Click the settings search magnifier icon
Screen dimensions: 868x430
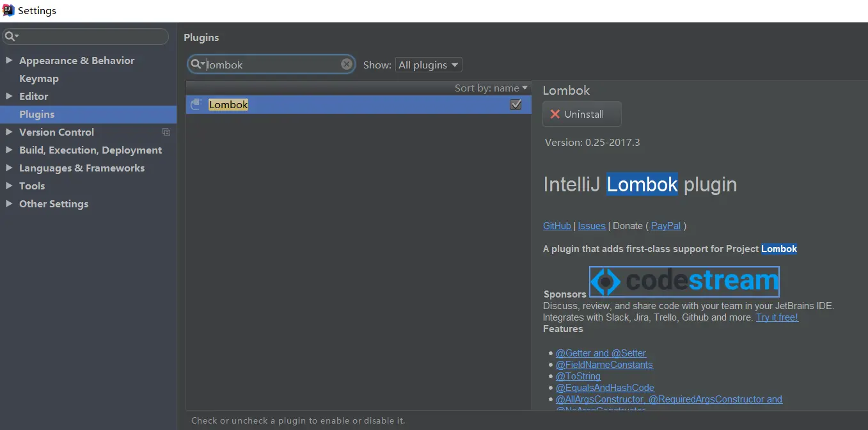click(10, 36)
